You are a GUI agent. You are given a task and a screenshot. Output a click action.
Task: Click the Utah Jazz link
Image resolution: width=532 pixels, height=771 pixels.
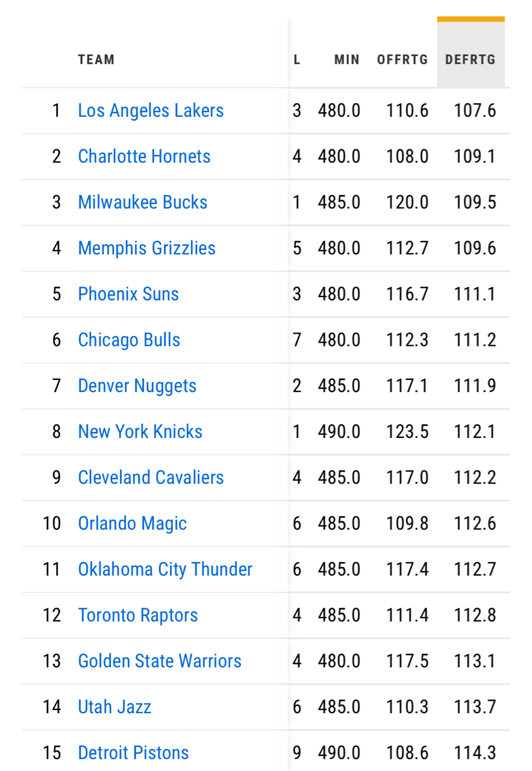[x=114, y=707]
